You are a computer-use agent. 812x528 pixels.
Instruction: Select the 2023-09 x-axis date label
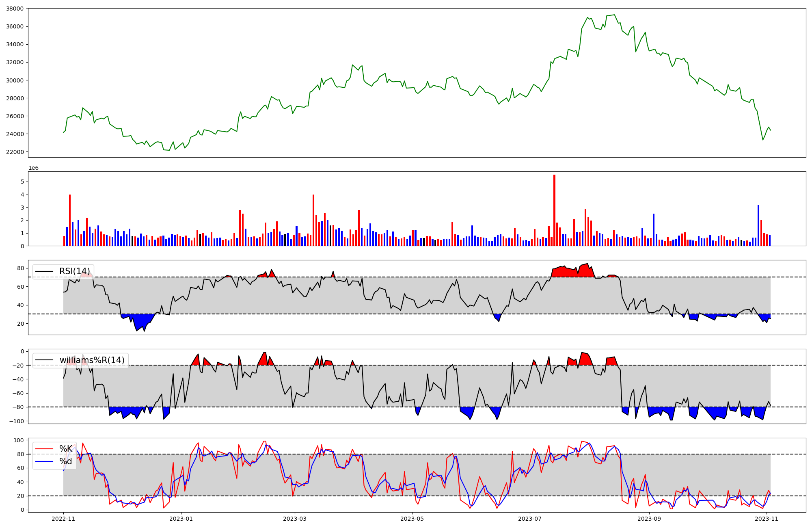pyautogui.click(x=649, y=519)
